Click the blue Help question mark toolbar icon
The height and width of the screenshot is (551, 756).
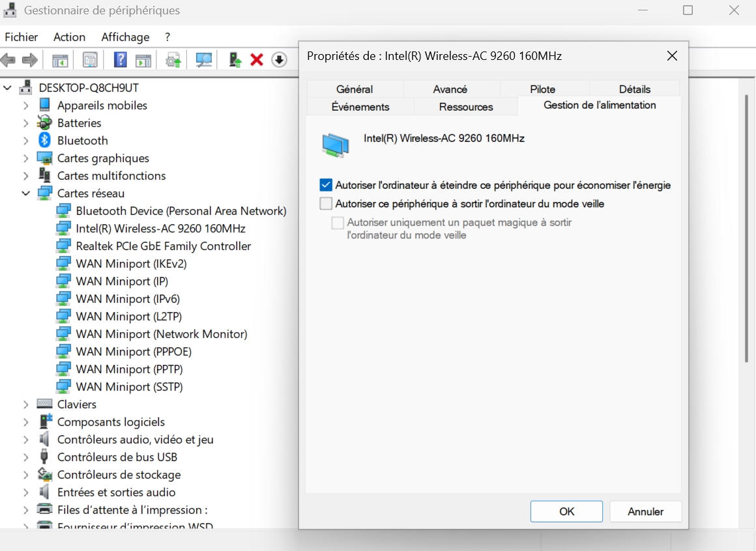click(x=120, y=60)
